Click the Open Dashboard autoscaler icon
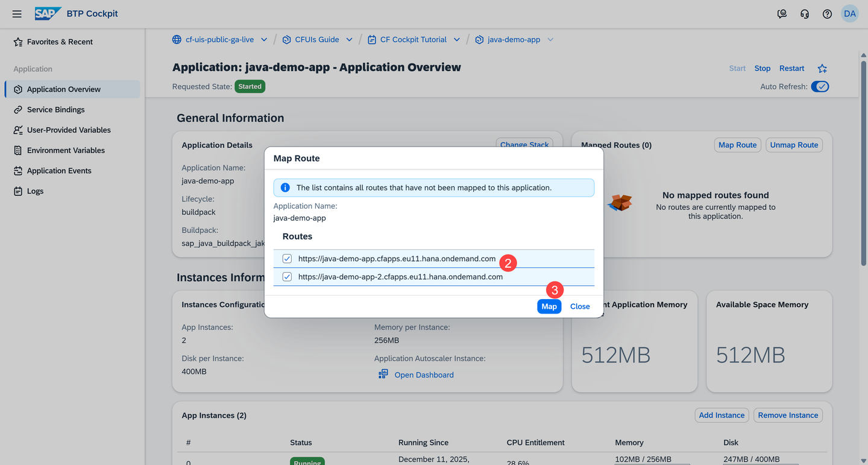868x465 pixels. coord(383,375)
